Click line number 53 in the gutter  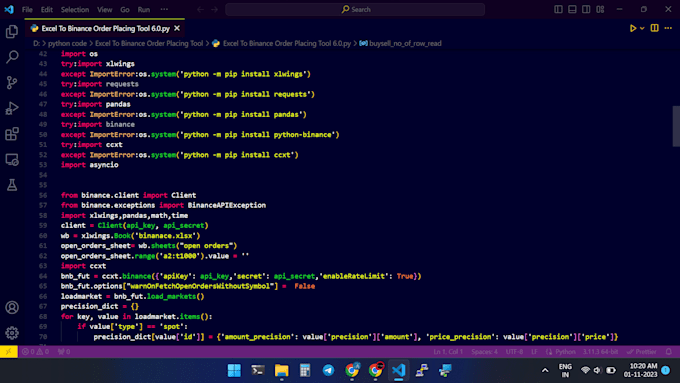[42, 165]
